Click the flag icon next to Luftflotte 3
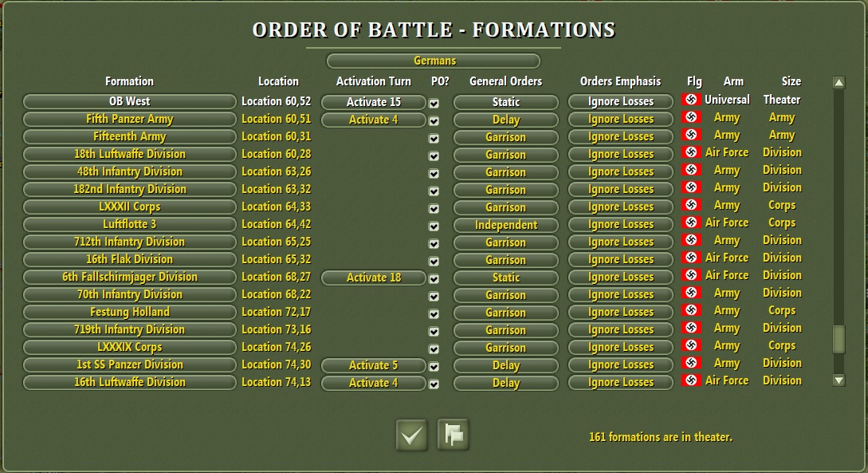The width and height of the screenshot is (868, 473). pos(692,224)
